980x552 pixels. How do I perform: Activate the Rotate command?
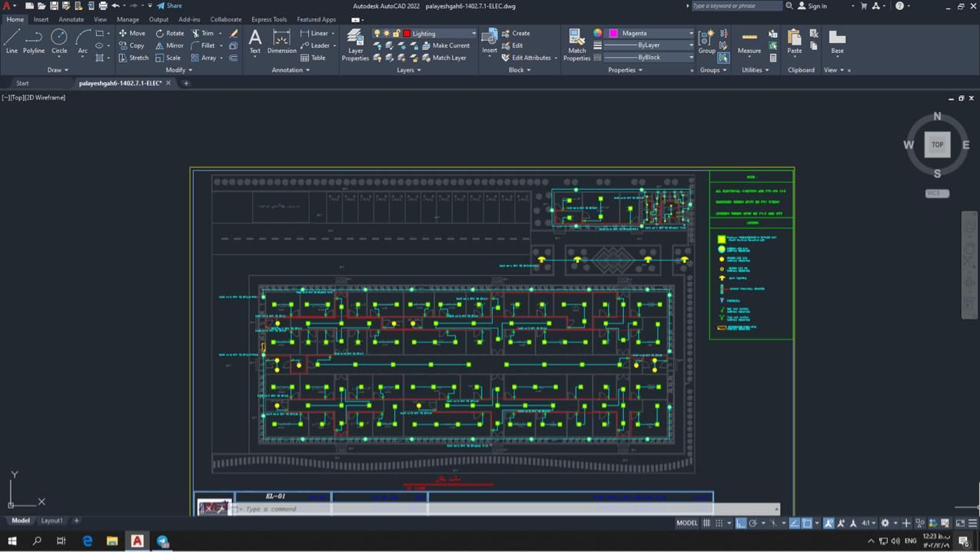(169, 33)
